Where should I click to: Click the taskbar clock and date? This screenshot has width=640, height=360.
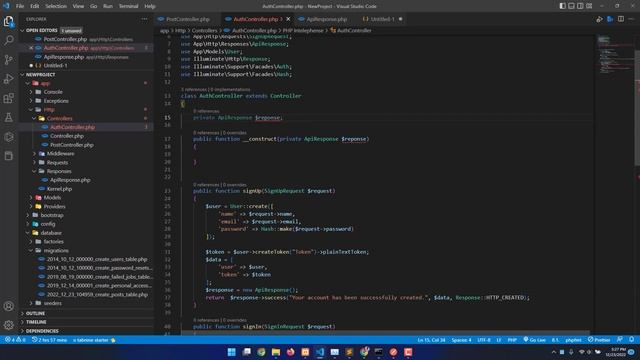[616, 352]
